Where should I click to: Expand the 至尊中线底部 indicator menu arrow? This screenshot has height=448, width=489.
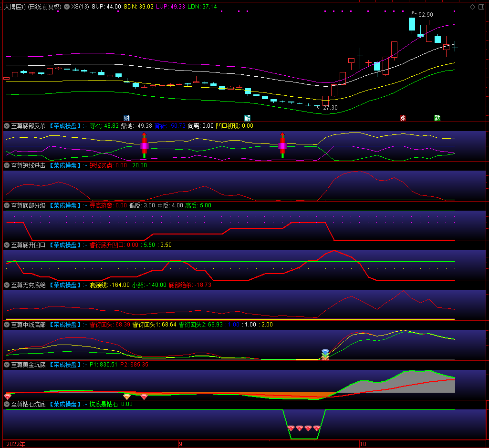pyautogui.click(x=7, y=324)
